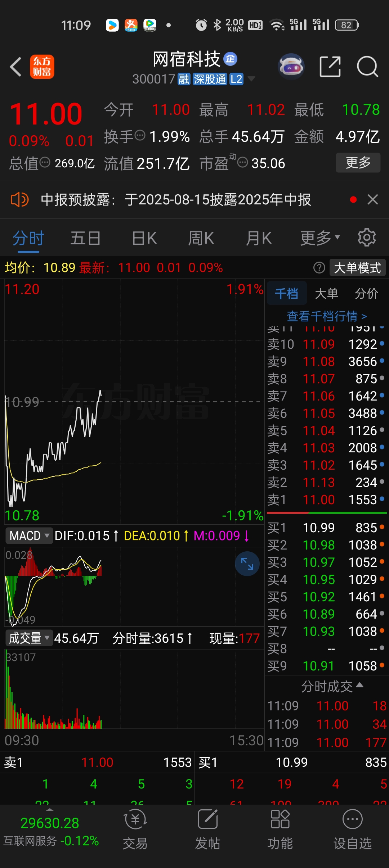
Task: Open 查看千档行情 link
Action: (327, 316)
